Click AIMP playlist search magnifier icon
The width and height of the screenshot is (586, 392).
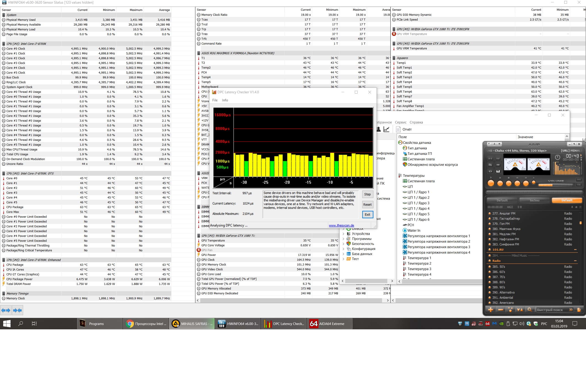click(x=529, y=310)
